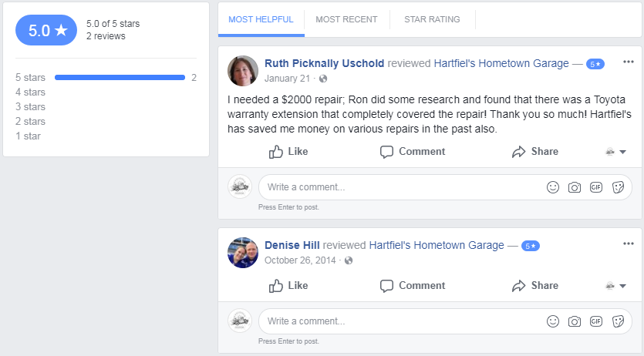
Task: Share Ruth Picknally Uschold's review
Action: point(534,151)
